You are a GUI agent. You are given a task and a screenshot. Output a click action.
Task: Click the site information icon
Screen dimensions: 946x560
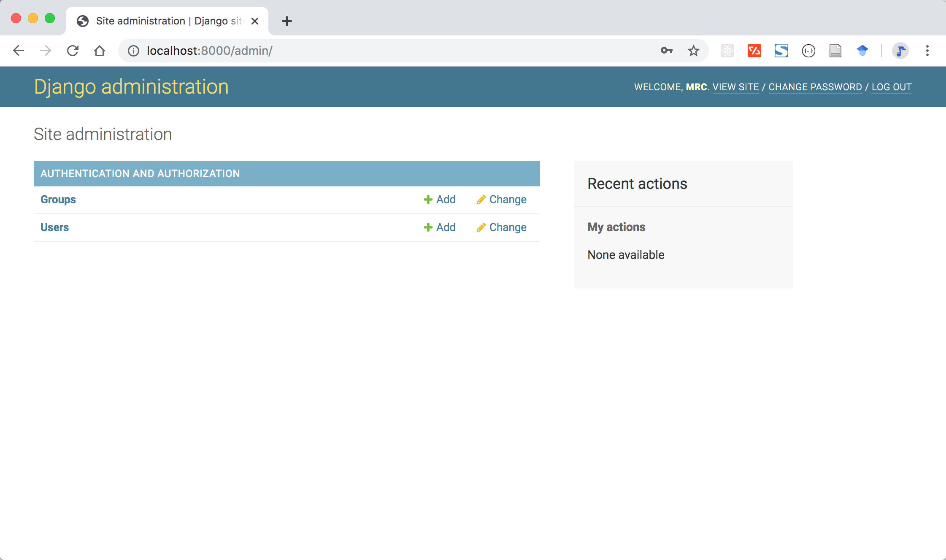[x=133, y=51]
